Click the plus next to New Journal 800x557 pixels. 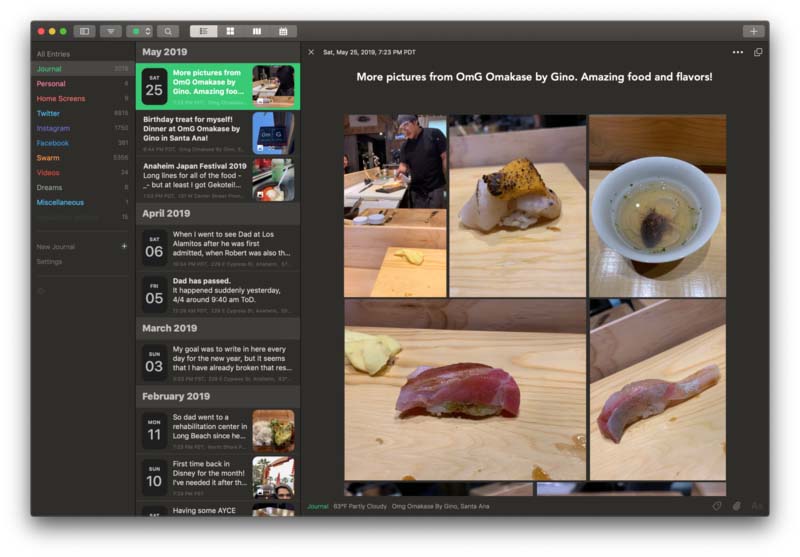pyautogui.click(x=124, y=246)
